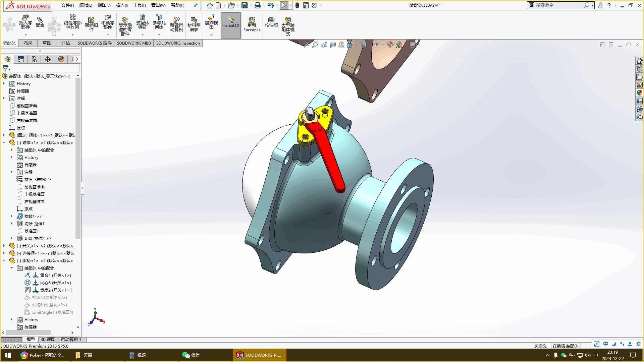This screenshot has height=362, width=644.
Task: Collapse the 球体<1> feature tree node
Action: click(x=4, y=142)
